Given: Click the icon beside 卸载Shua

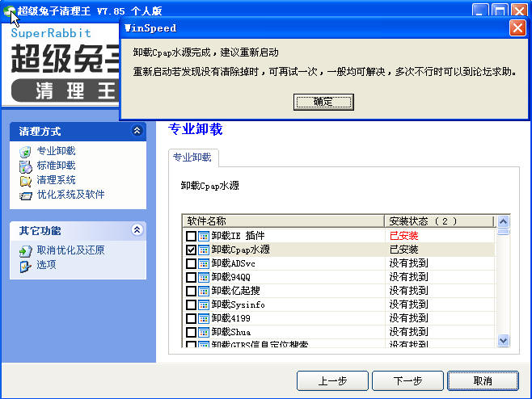Looking at the screenshot, I should pos(204,332).
